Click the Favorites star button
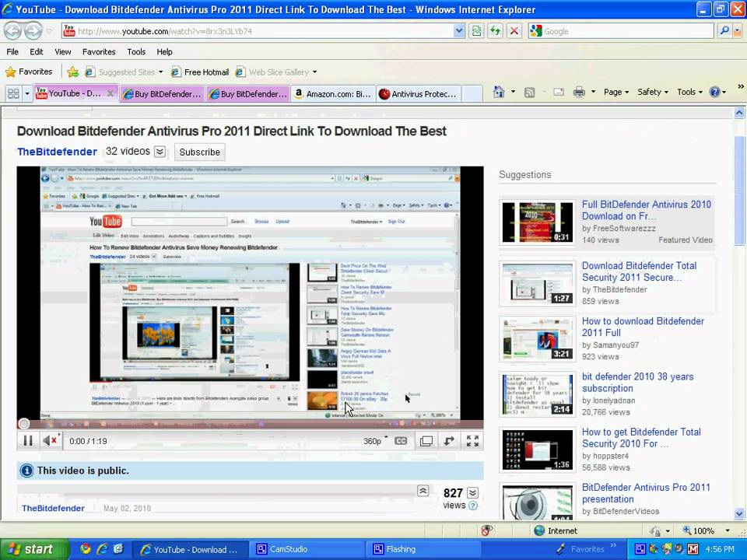This screenshot has width=747, height=560. 29,72
